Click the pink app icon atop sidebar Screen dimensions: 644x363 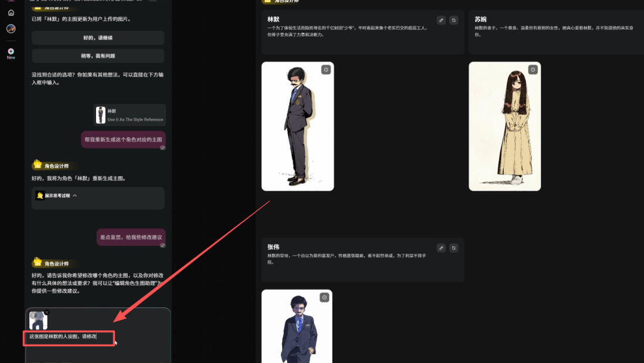[10, 2]
